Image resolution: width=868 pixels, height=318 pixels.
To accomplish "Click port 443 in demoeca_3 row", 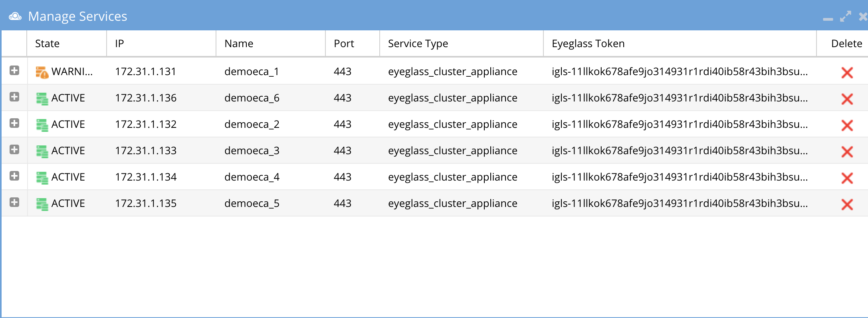I will pos(343,151).
